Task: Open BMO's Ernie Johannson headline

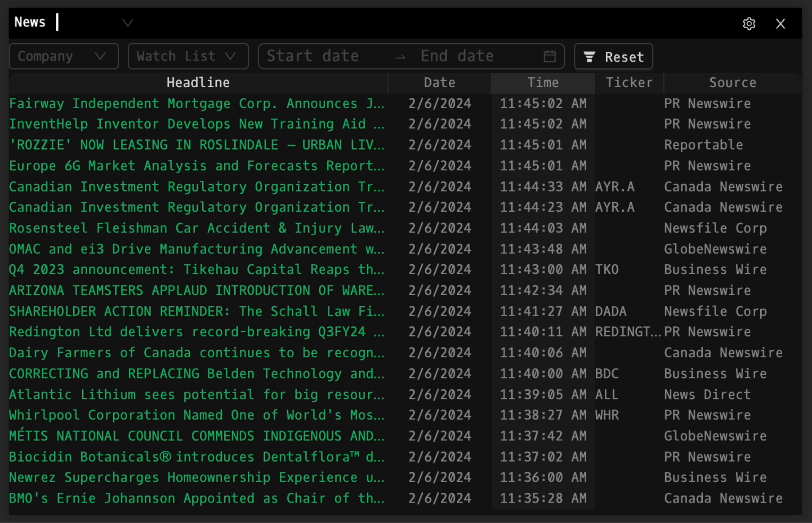Action: pos(197,498)
